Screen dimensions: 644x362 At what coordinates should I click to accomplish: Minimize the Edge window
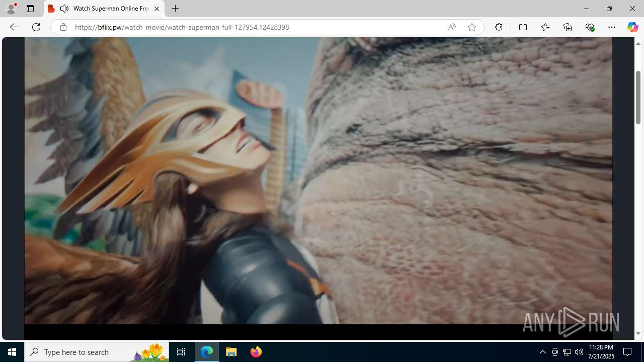586,9
